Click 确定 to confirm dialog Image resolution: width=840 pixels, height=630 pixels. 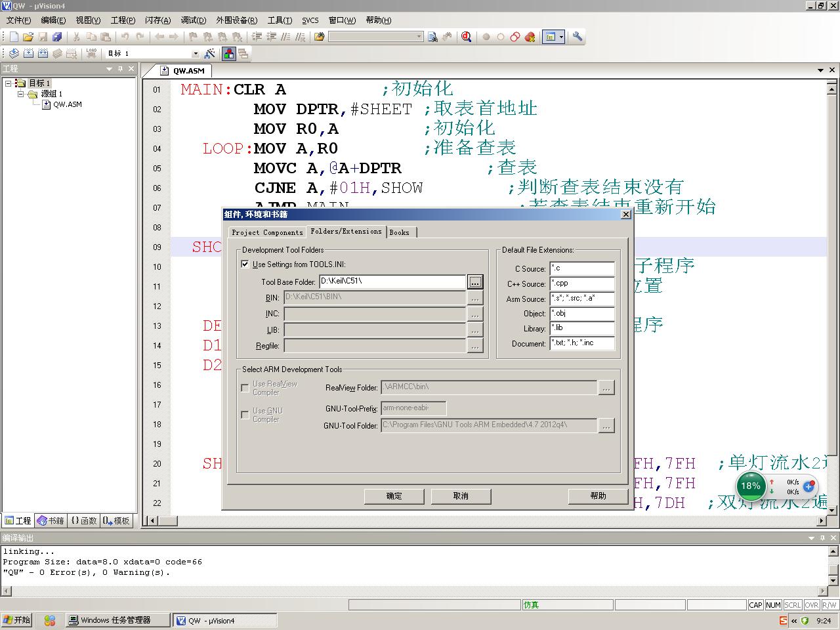(x=394, y=496)
